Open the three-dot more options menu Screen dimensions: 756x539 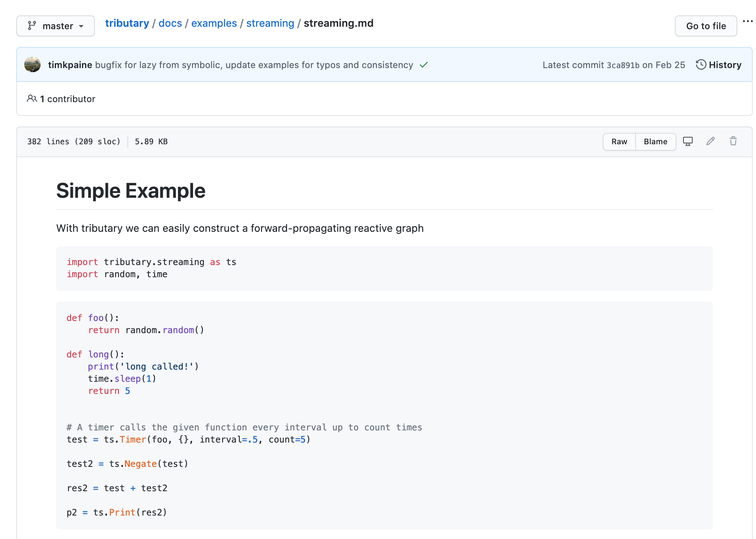click(748, 21)
